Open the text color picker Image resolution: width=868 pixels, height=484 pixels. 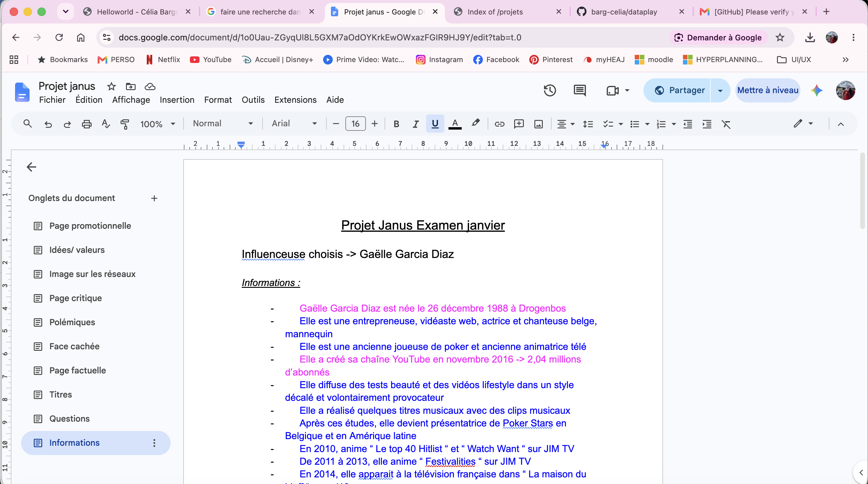pyautogui.click(x=455, y=124)
